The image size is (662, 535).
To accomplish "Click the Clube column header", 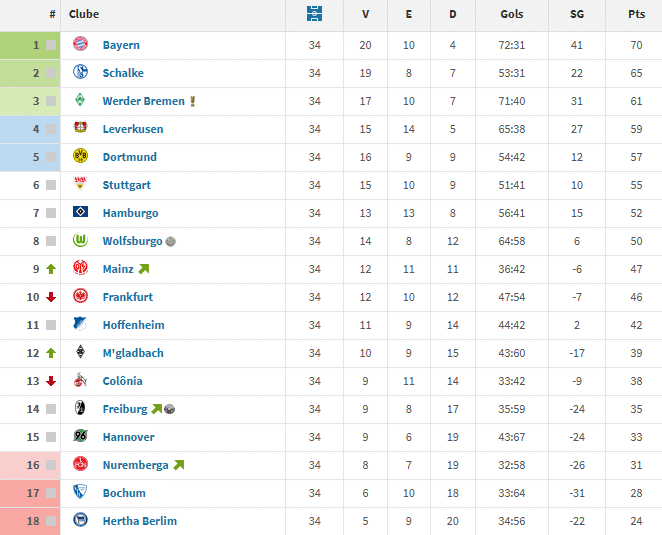I will point(84,15).
